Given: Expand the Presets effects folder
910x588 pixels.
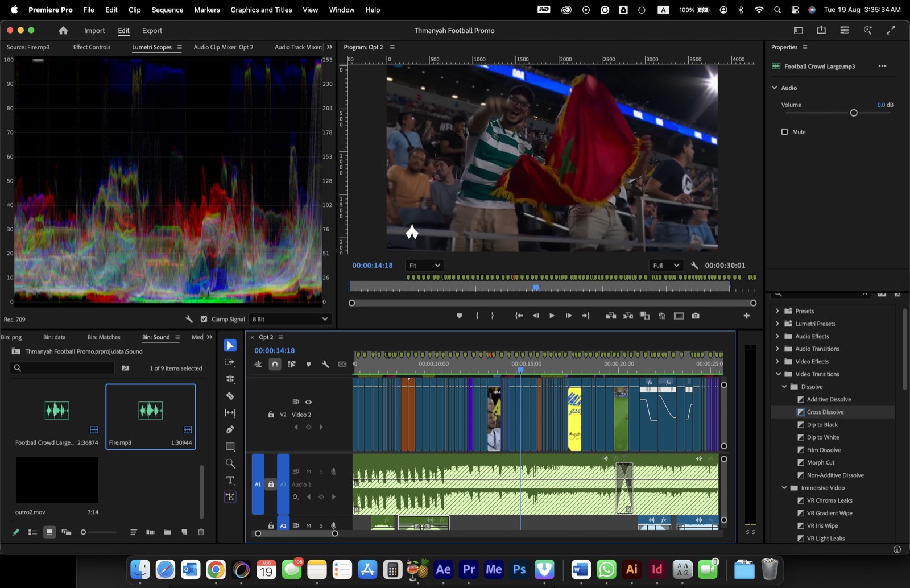Looking at the screenshot, I should click(777, 311).
